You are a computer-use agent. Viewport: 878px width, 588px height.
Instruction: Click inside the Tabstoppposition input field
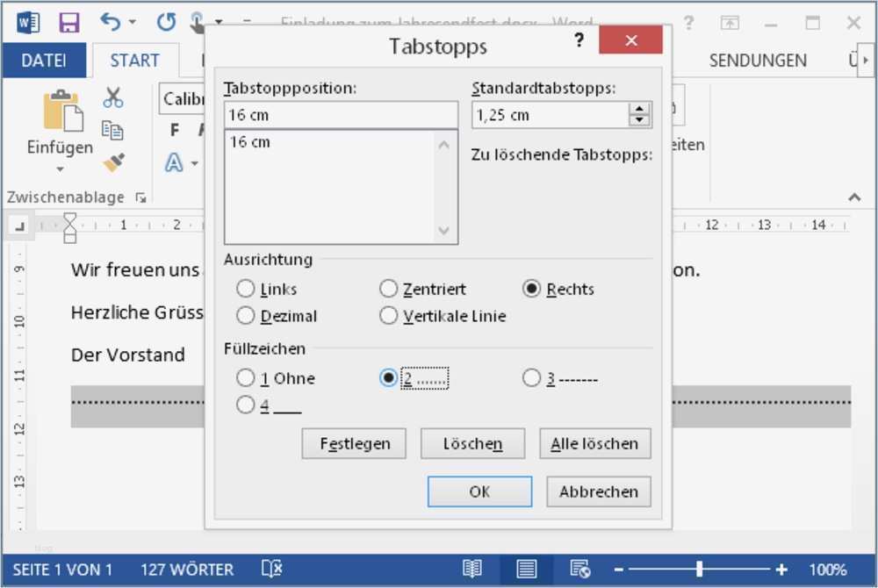(x=341, y=114)
